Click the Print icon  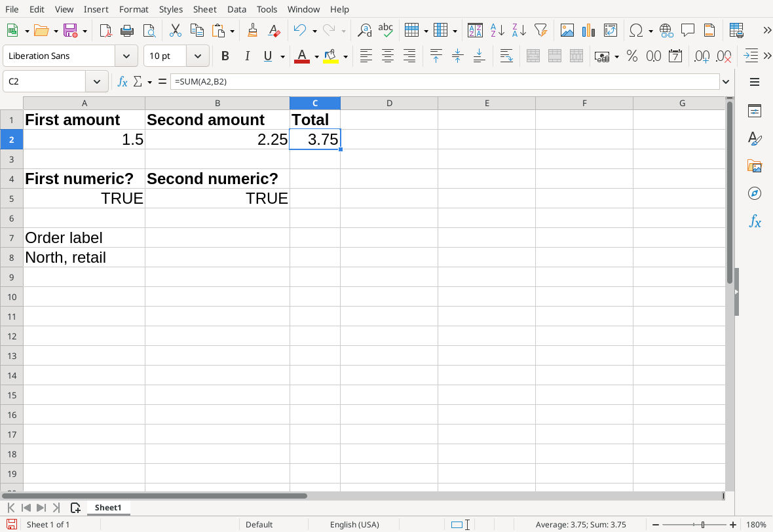pos(127,31)
